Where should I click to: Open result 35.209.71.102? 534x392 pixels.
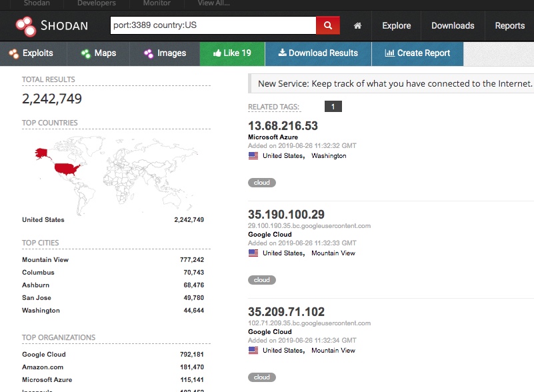click(286, 312)
